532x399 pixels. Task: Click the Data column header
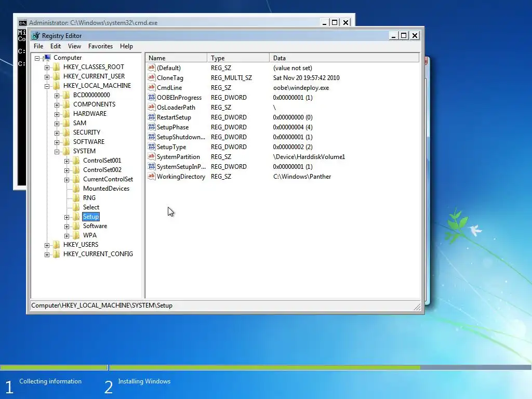pos(344,58)
